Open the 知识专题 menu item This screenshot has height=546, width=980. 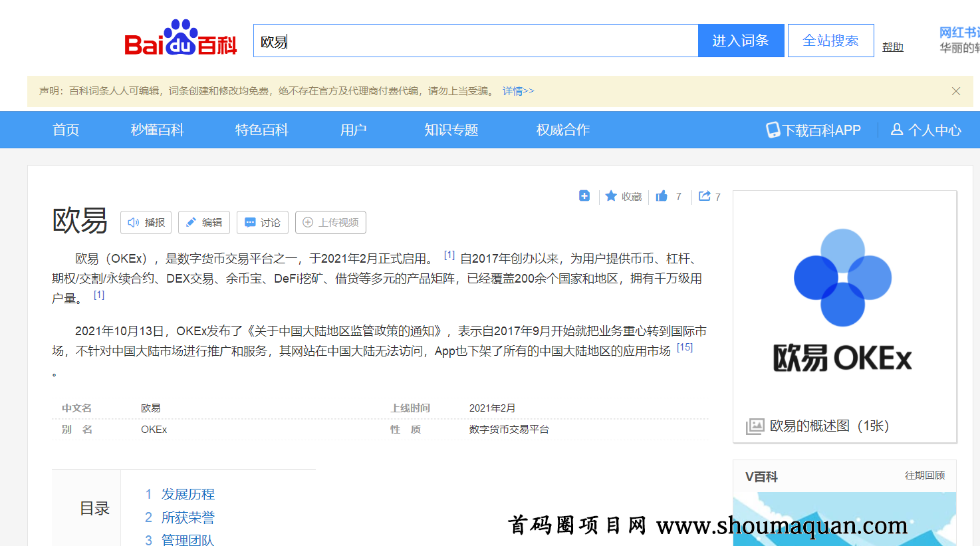click(451, 130)
